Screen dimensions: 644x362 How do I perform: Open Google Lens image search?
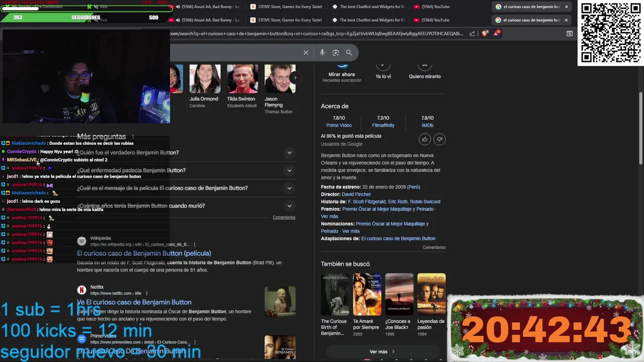coord(336,52)
